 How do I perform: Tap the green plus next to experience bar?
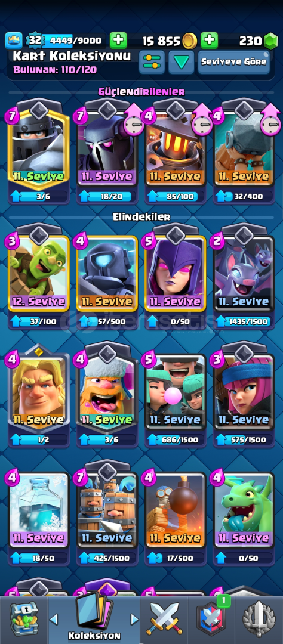pos(118,41)
